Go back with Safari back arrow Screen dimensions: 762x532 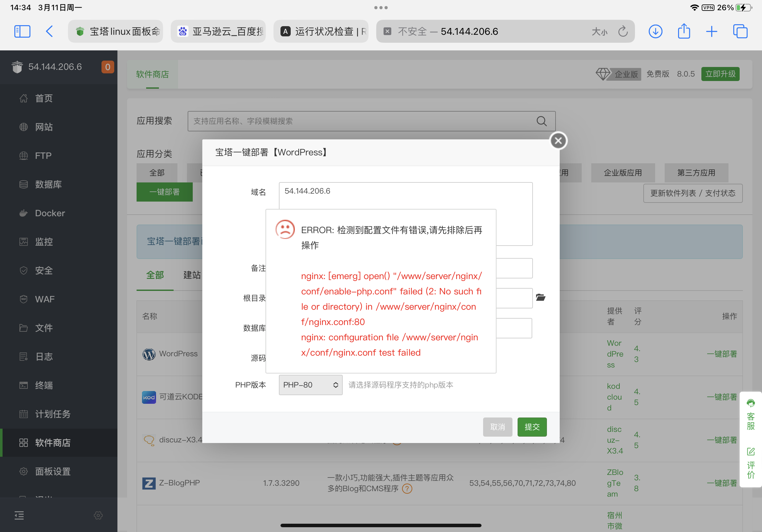[x=49, y=32]
